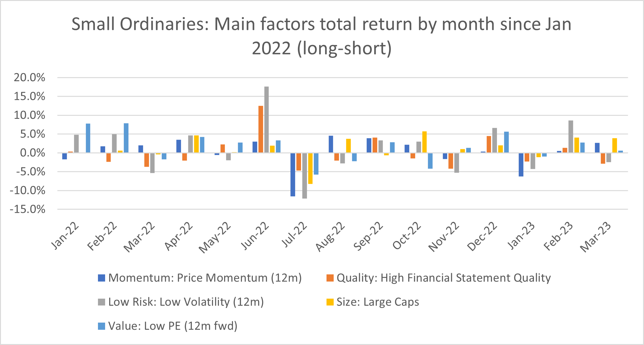Image resolution: width=644 pixels, height=345 pixels.
Task: Click the blue Momentum legend color swatch
Action: pos(101,278)
